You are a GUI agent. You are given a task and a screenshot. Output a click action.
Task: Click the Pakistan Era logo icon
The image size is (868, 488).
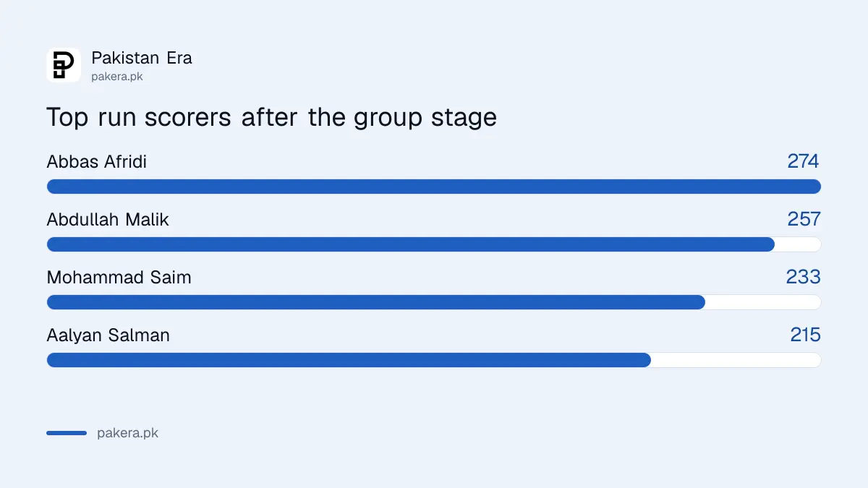pos(64,65)
